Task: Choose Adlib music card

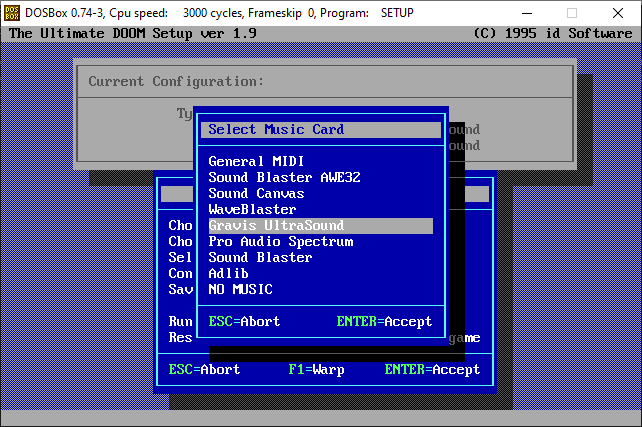Action: point(228,273)
